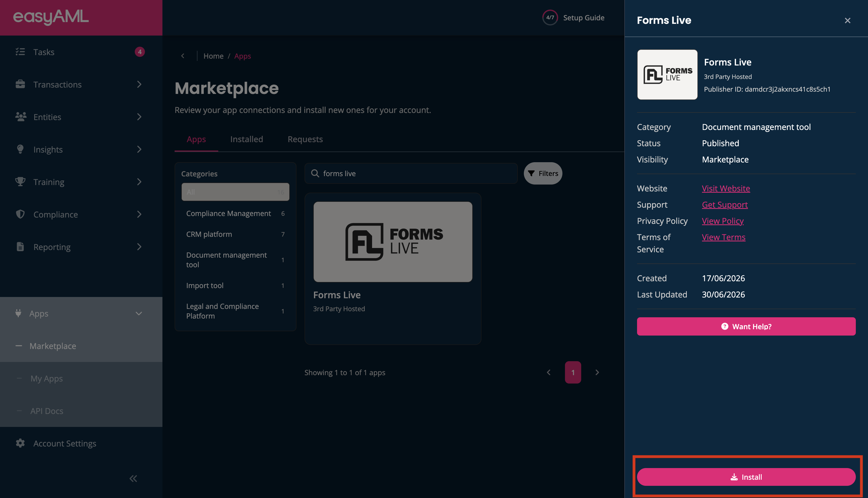The width and height of the screenshot is (868, 498).
Task: Click the search magnifier icon
Action: (x=315, y=173)
